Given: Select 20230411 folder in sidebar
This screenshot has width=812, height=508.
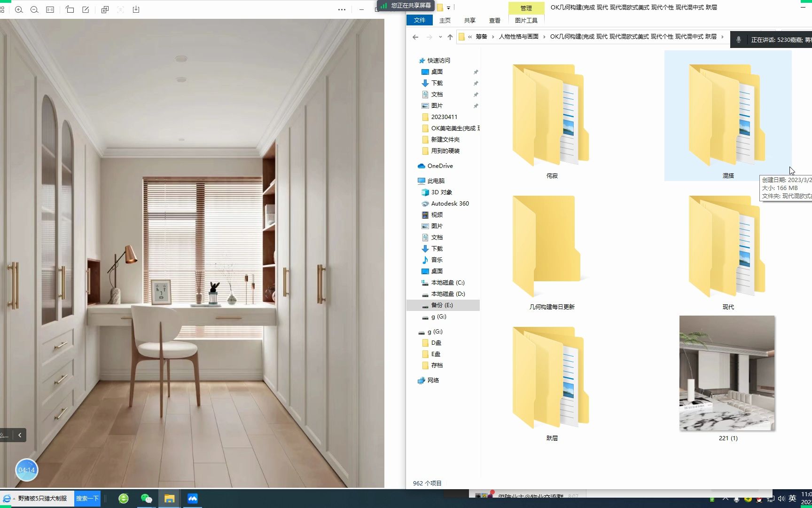Looking at the screenshot, I should click(x=444, y=117).
